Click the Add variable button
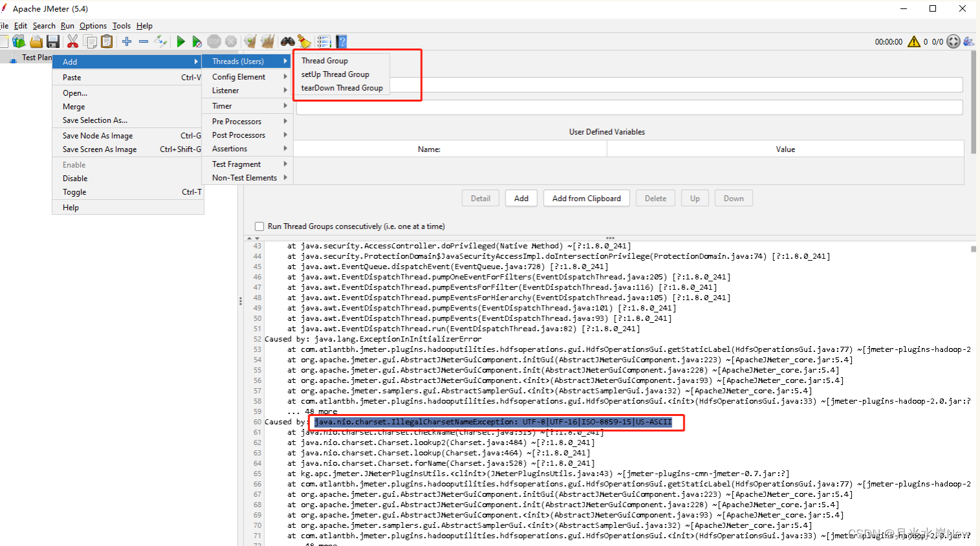980x546 pixels. (521, 199)
